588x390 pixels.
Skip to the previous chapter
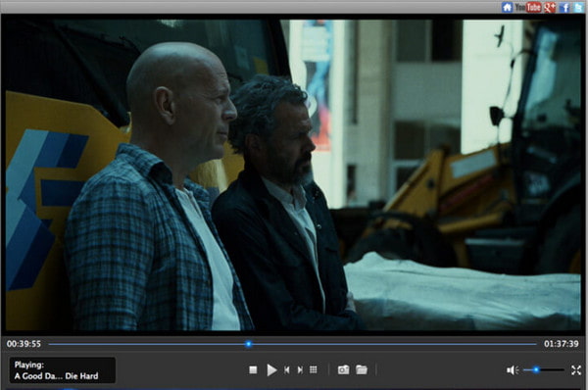click(x=287, y=370)
